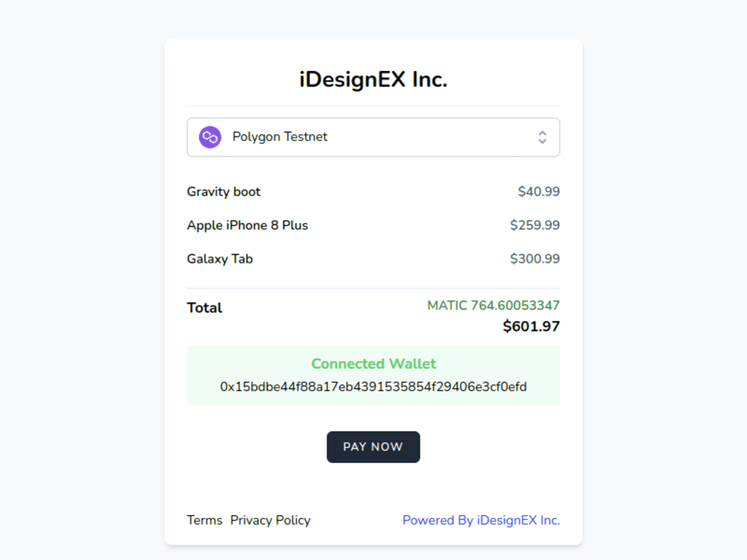Open the Privacy Policy page

click(x=270, y=520)
